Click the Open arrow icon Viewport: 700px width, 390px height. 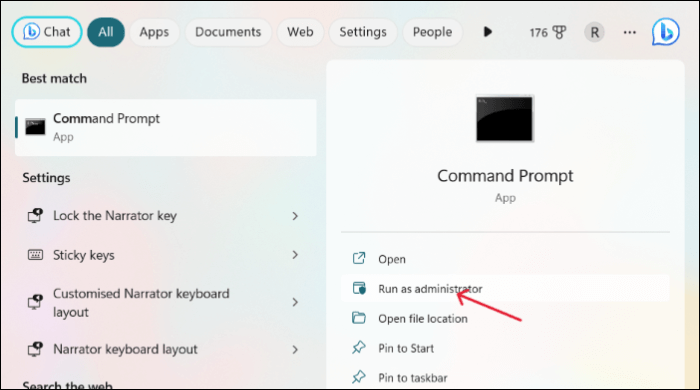coord(359,258)
